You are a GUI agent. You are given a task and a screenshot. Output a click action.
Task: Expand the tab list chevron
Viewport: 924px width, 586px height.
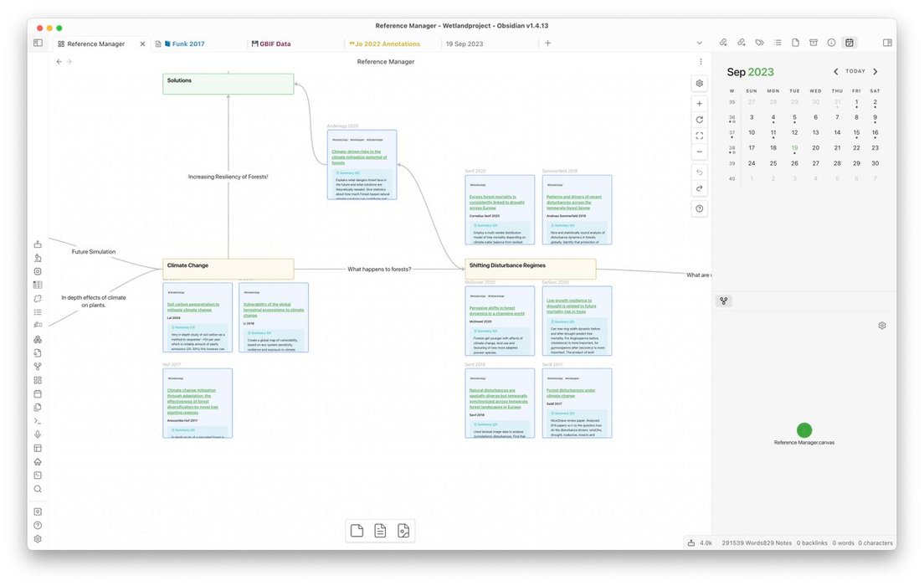pos(700,43)
